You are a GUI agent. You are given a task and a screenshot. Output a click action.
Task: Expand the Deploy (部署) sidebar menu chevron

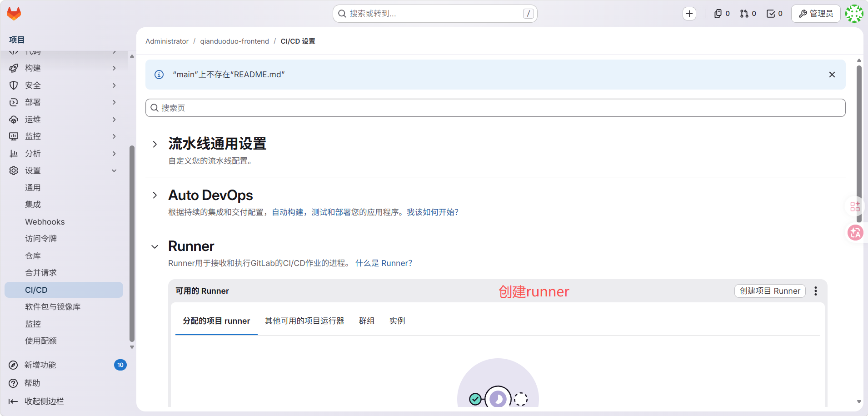114,102
